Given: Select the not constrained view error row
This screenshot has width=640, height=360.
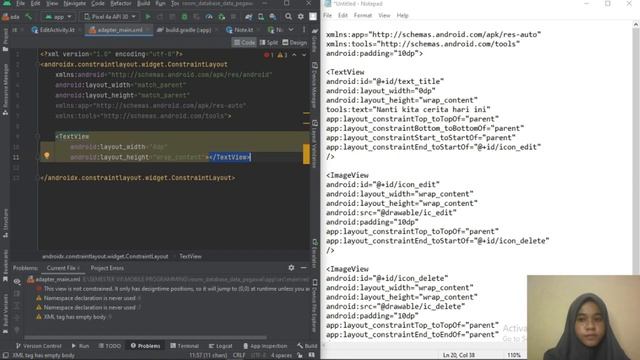Looking at the screenshot, I should pos(173,289).
